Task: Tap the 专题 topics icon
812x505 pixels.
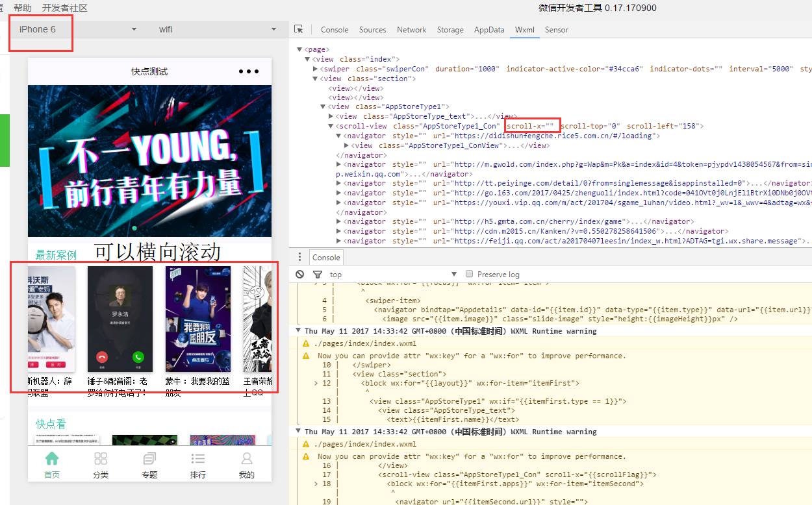Action: (149, 459)
